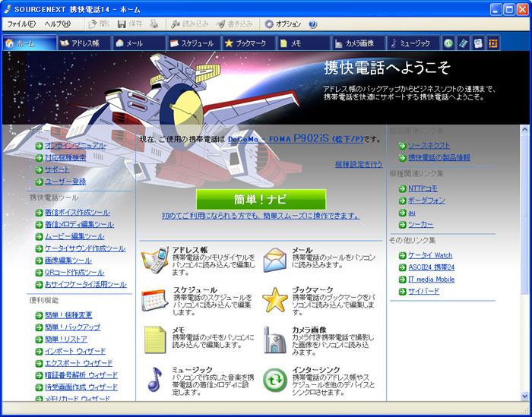
Task: Click the scrollbar down arrow
Action: click(x=524, y=396)
